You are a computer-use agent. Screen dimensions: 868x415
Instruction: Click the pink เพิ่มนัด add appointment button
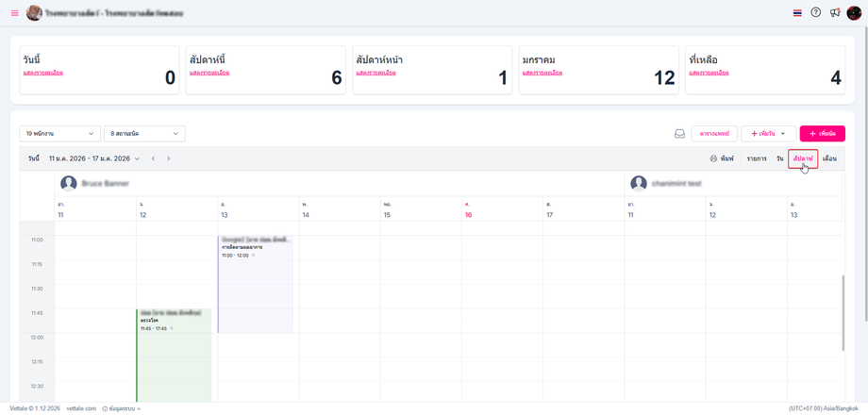tap(822, 134)
